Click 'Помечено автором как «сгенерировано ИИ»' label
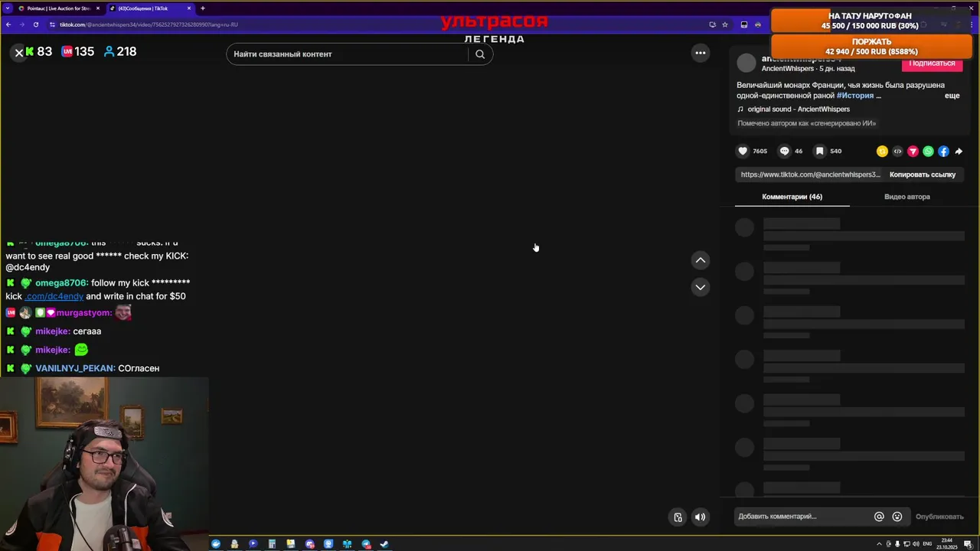 click(x=807, y=123)
